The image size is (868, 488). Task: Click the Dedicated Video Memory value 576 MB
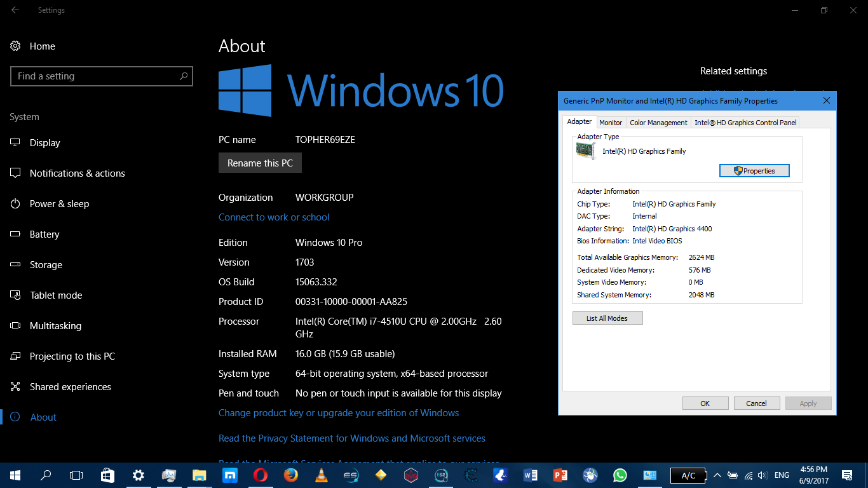700,270
